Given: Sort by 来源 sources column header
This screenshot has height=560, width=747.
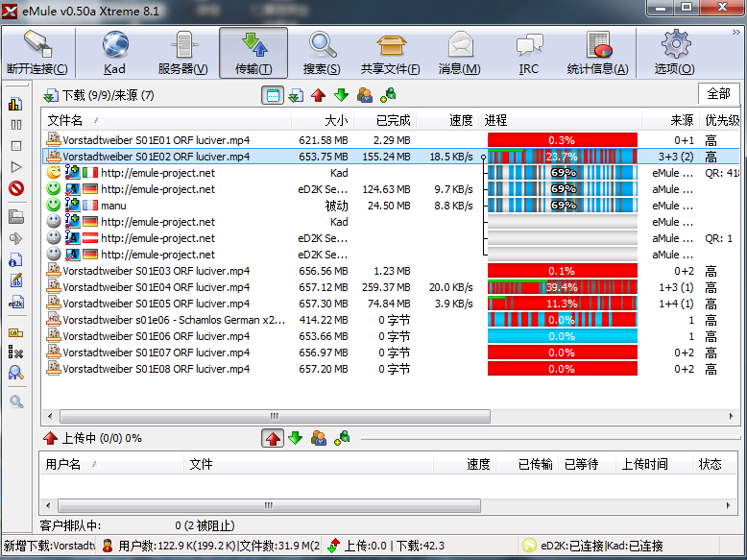Looking at the screenshot, I should click(x=671, y=120).
